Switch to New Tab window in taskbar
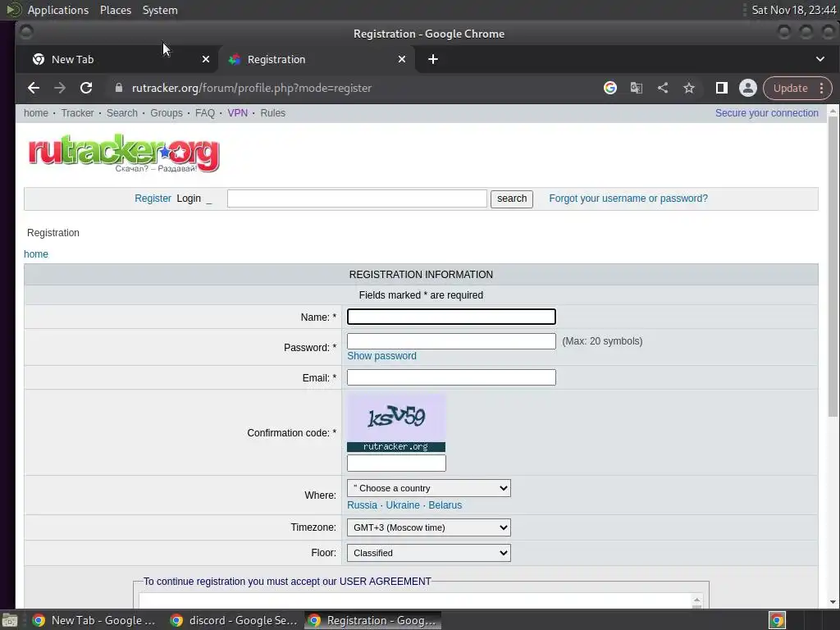The width and height of the screenshot is (840, 630). [x=94, y=620]
